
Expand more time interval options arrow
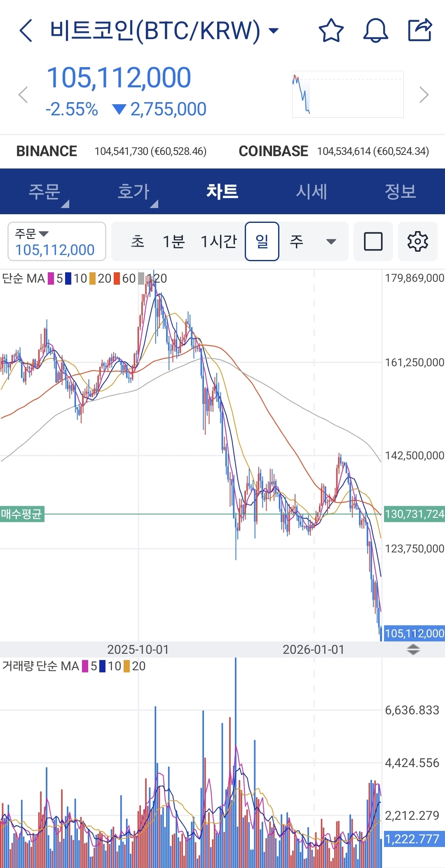pos(331,241)
